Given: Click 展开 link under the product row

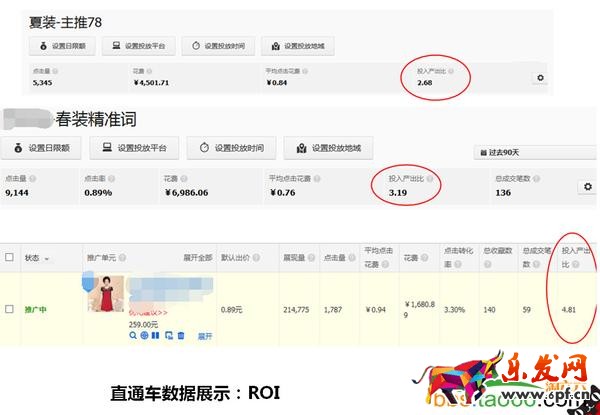Looking at the screenshot, I should pos(205,336).
